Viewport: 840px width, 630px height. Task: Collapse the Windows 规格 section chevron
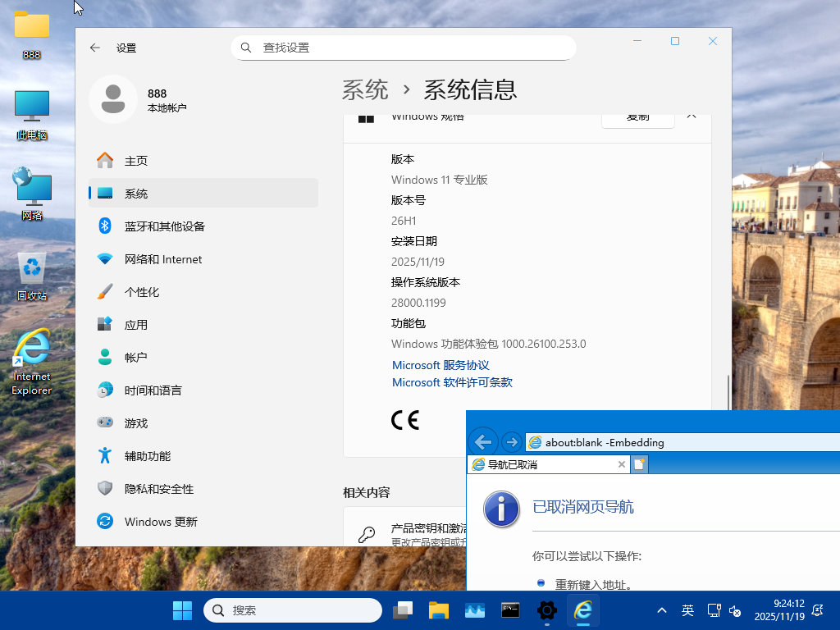click(x=692, y=116)
